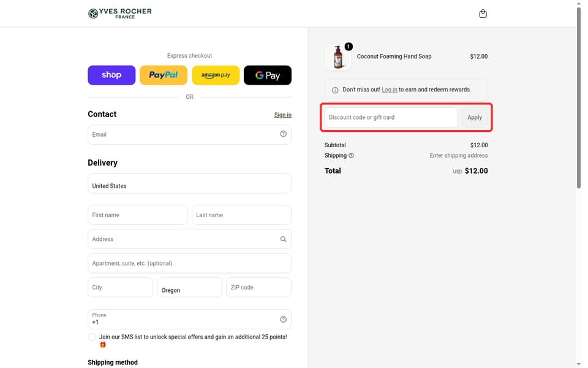Viewport: 588px width, 368px height.
Task: Click the Express checkout label
Action: pyautogui.click(x=189, y=56)
